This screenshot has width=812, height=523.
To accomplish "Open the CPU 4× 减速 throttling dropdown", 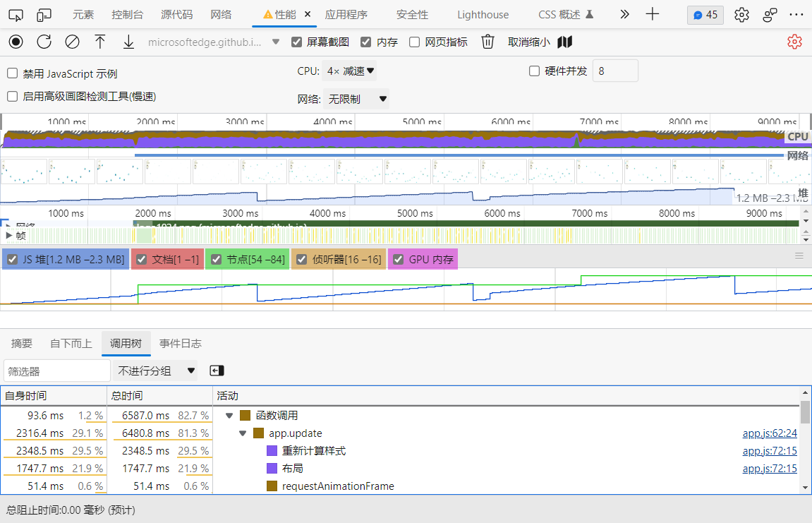I will tap(349, 71).
